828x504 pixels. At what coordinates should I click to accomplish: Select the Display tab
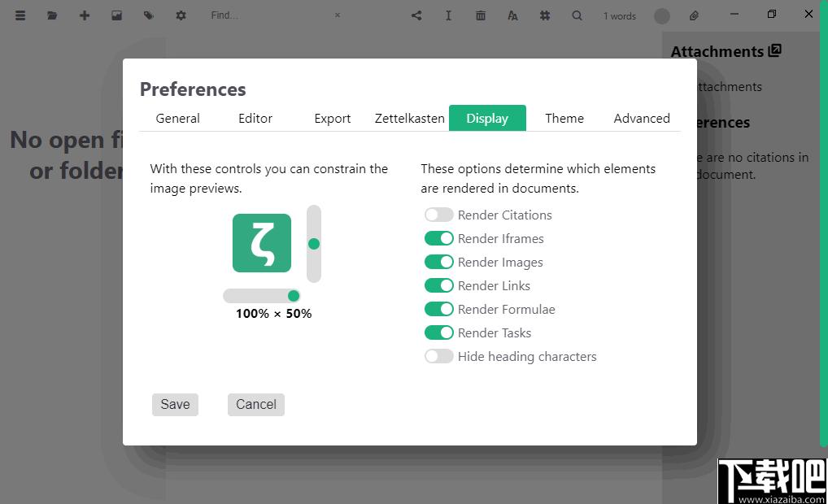tap(487, 118)
